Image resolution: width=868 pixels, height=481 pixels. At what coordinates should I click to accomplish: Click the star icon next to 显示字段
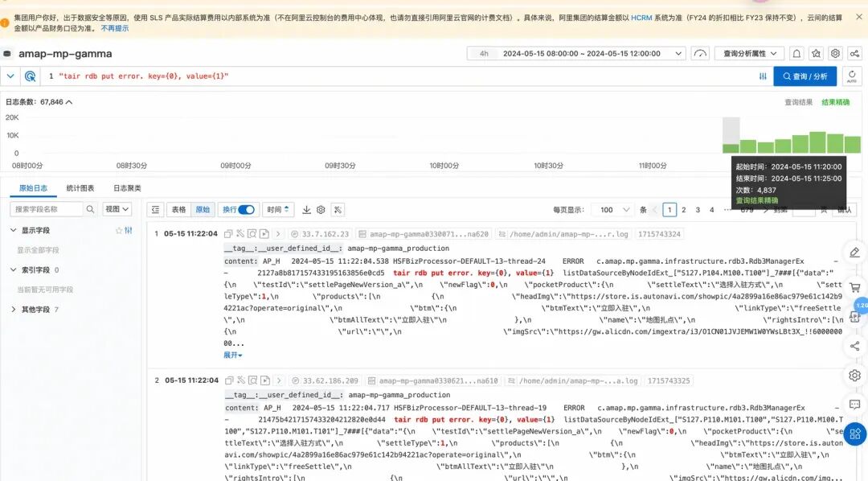click(118, 231)
